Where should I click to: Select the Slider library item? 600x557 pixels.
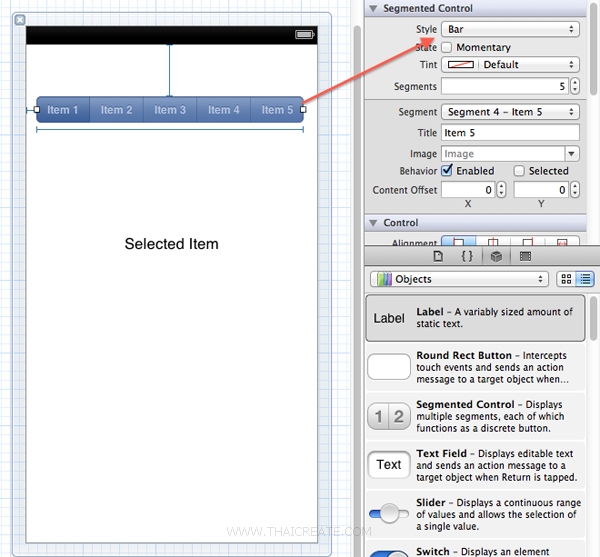(475, 514)
